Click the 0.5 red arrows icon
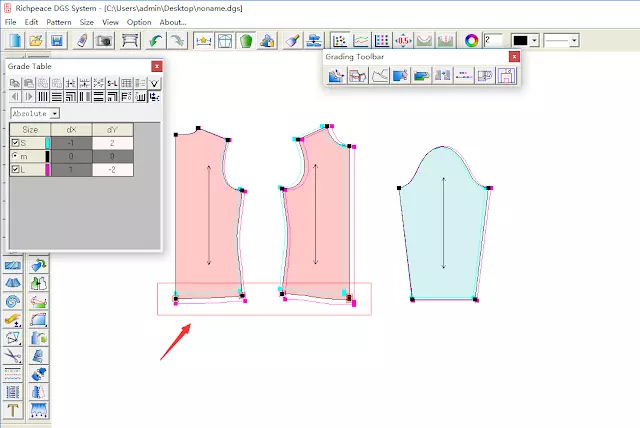 (x=403, y=41)
